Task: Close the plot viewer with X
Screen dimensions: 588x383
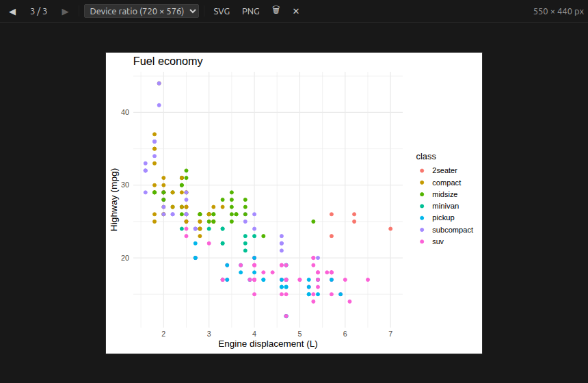Action: (296, 11)
